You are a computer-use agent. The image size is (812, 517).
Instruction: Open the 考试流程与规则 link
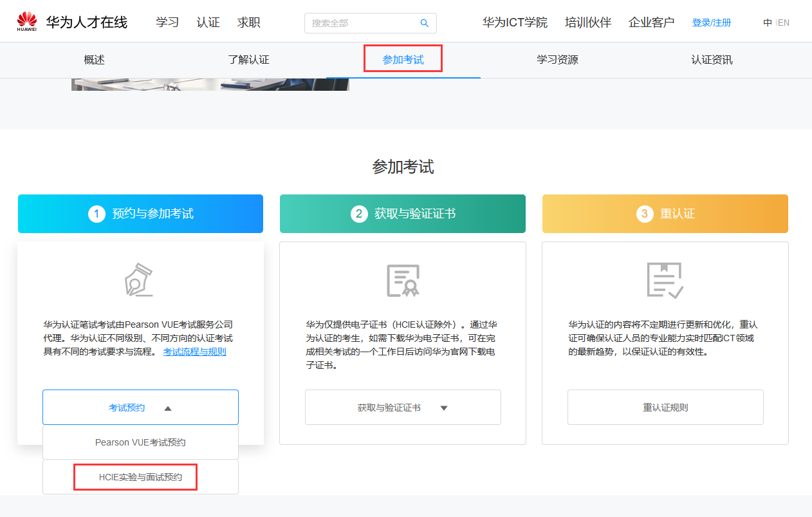(194, 351)
